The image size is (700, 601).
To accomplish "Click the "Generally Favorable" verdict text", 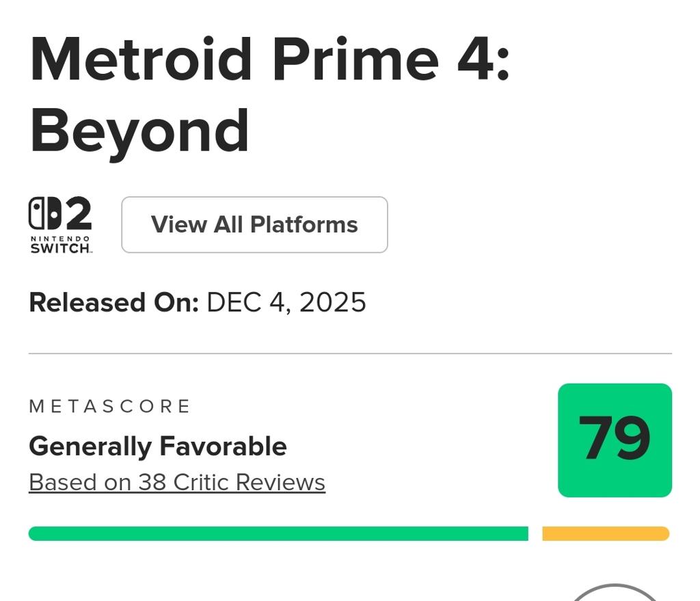I will click(x=158, y=446).
